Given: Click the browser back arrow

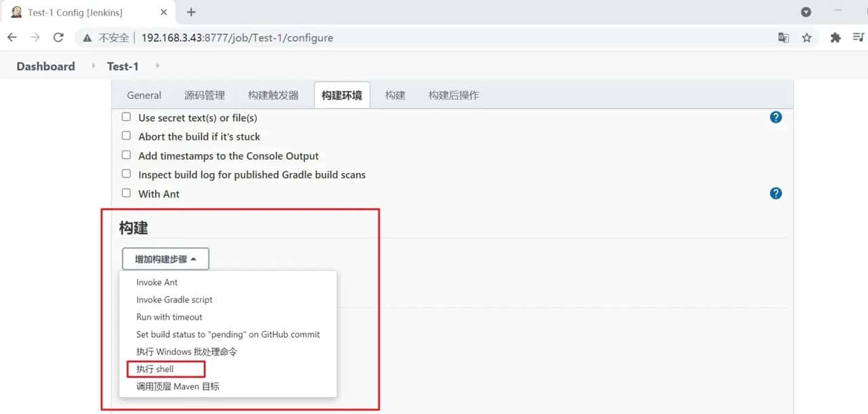Looking at the screenshot, I should click(x=12, y=38).
